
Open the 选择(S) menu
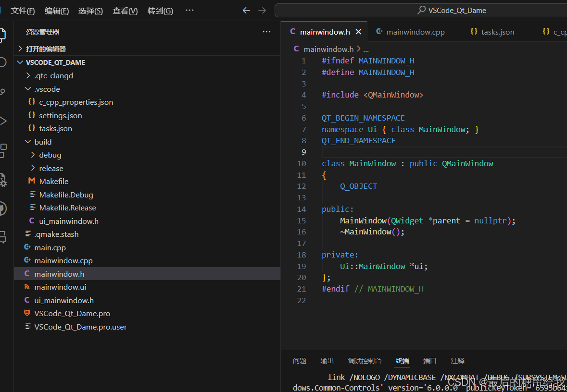(91, 11)
